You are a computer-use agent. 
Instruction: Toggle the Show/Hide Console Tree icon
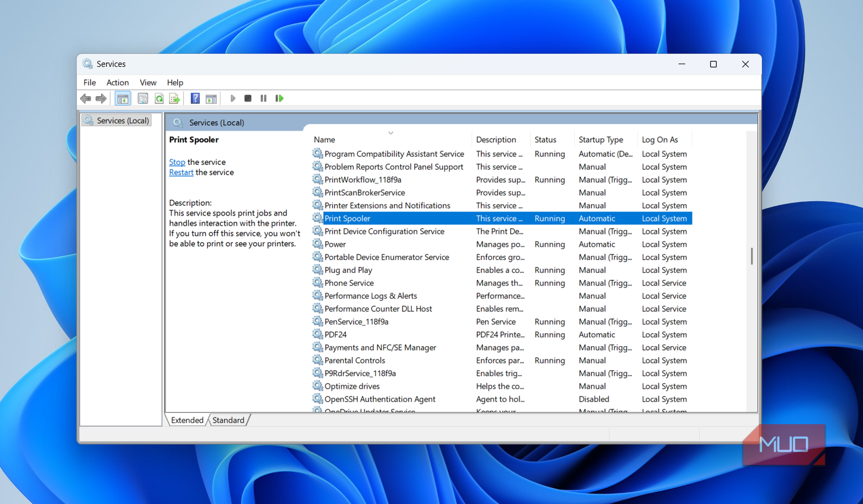click(x=122, y=99)
